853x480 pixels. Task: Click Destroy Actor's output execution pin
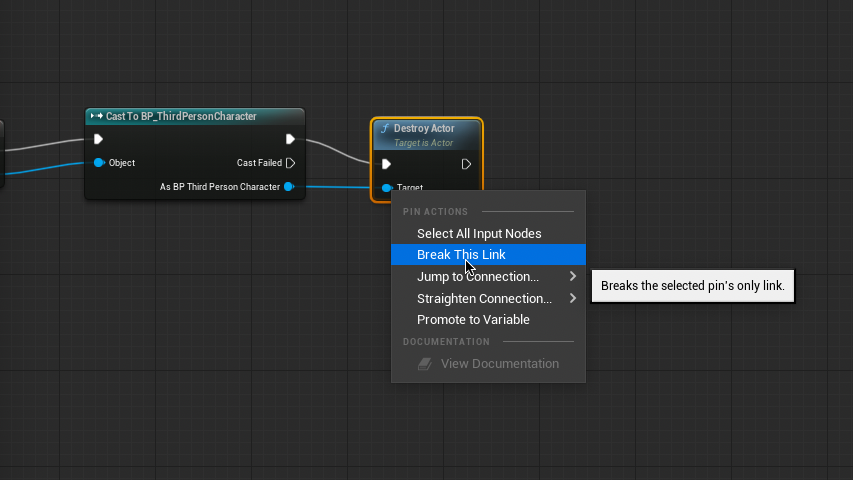tap(466, 164)
